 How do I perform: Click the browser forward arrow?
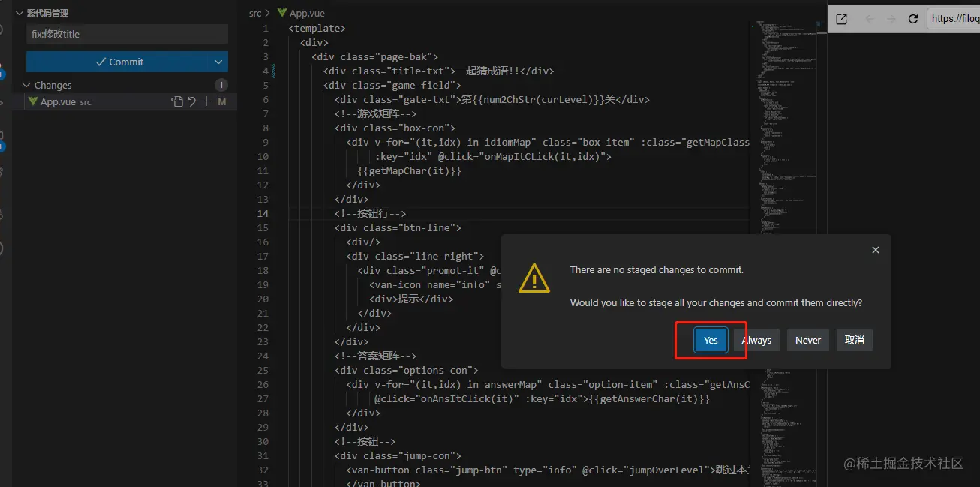(891, 19)
